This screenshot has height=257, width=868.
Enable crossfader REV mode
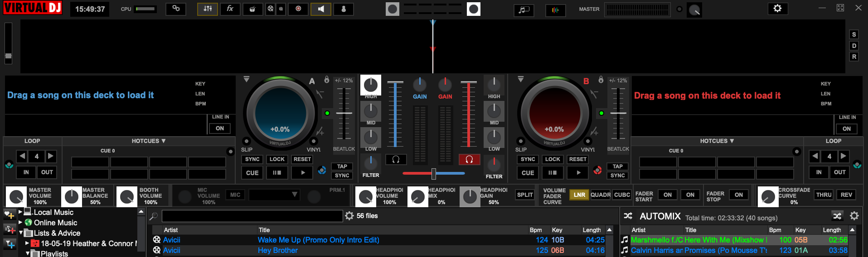(x=846, y=195)
